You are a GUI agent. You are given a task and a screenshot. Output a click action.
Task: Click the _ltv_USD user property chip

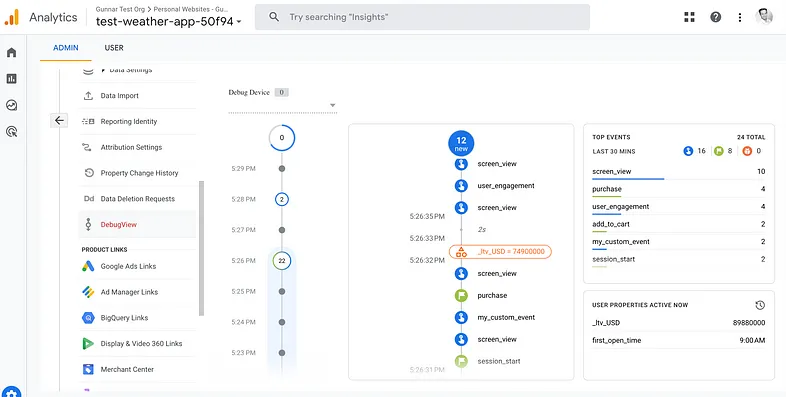500,252
